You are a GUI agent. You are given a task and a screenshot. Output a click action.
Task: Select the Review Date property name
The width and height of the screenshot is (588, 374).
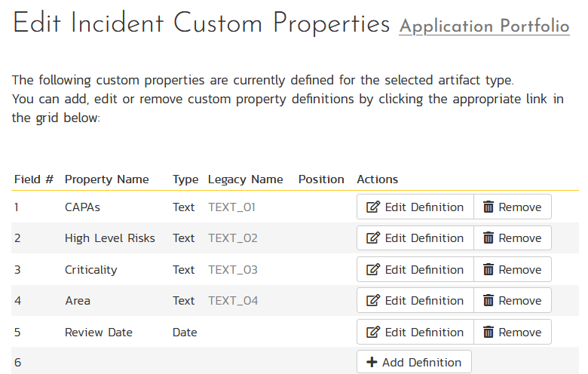click(98, 333)
